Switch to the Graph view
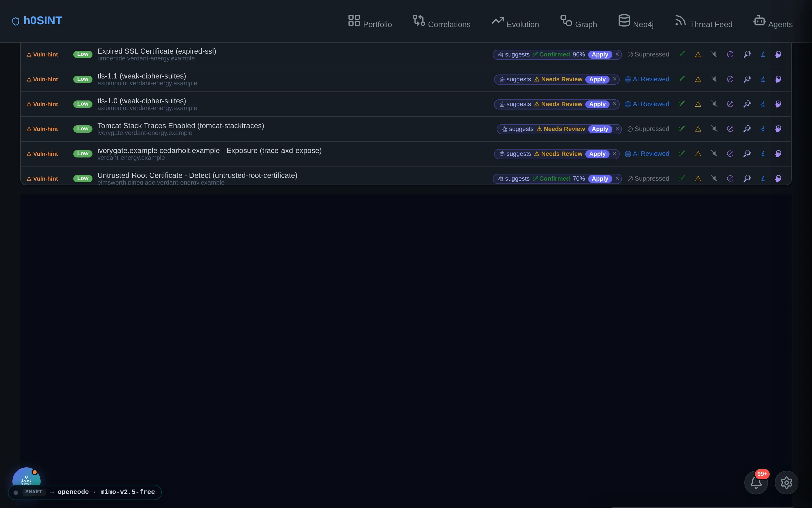The image size is (812, 508). [579, 21]
